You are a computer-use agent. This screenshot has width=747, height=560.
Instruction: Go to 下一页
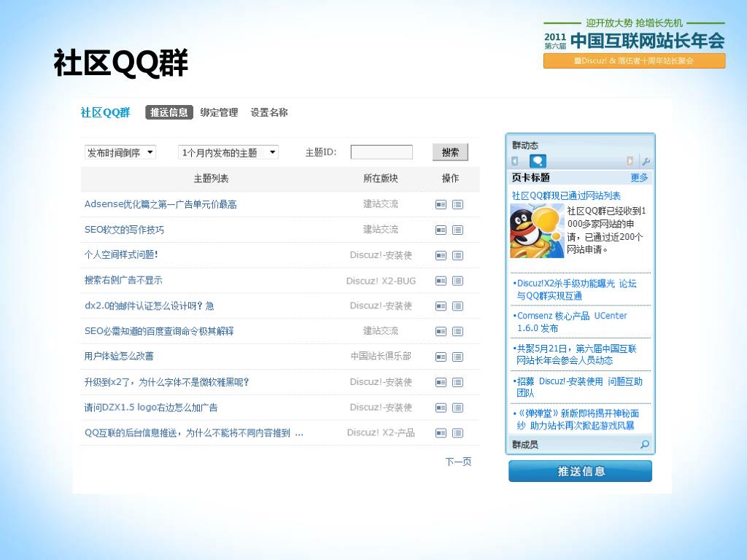458,462
